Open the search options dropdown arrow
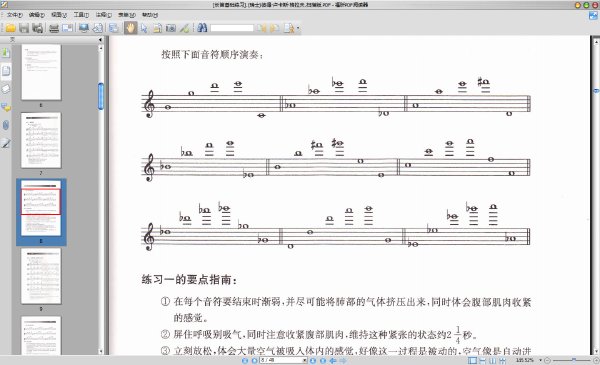Screen dimensions: 600x365 pyautogui.click(x=298, y=28)
